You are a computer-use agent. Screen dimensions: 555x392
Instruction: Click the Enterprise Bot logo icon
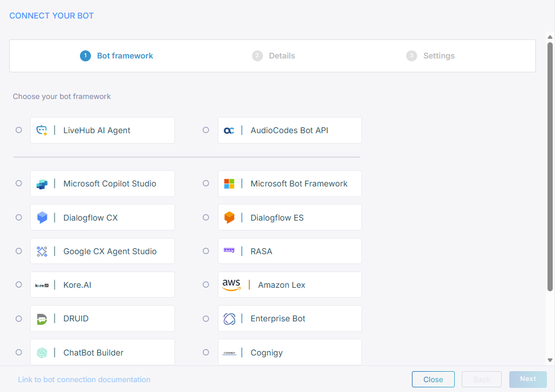click(229, 319)
